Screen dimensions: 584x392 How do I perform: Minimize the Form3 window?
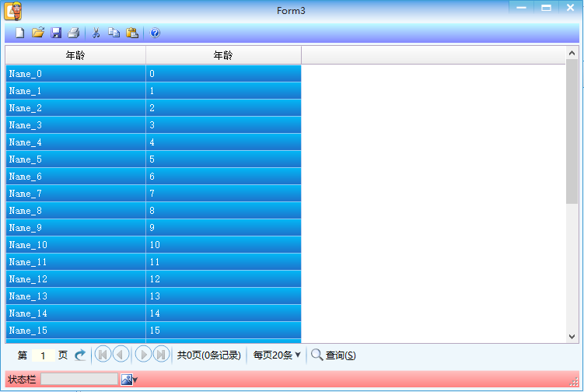click(522, 8)
